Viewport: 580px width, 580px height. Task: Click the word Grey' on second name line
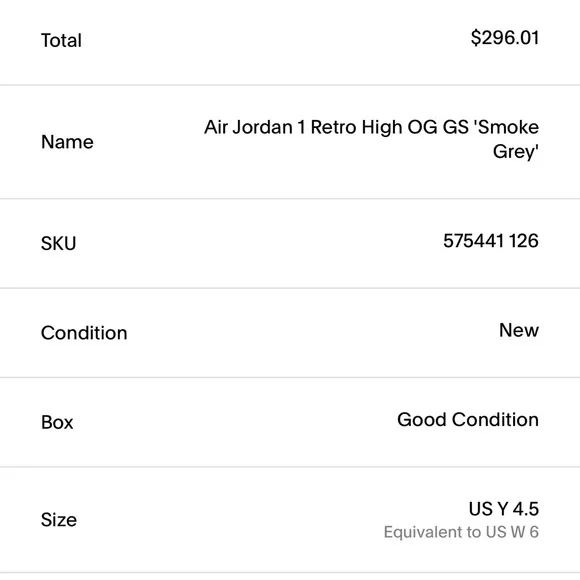click(516, 151)
